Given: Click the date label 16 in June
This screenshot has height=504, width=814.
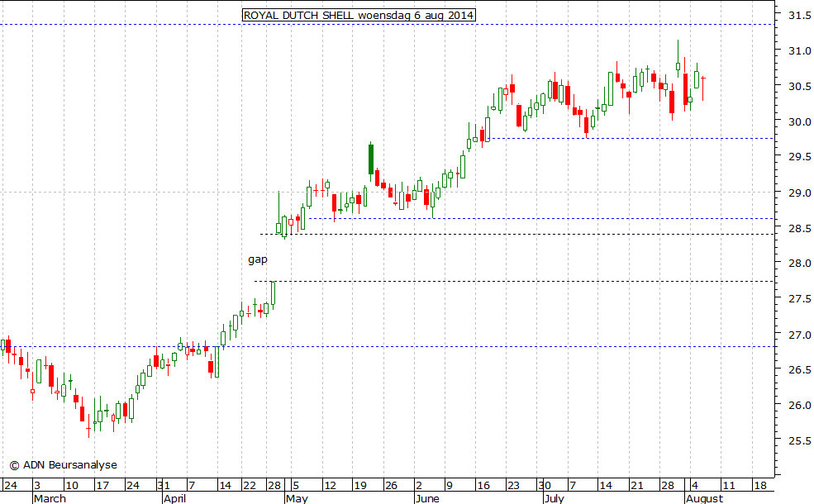Looking at the screenshot, I should point(483,486).
